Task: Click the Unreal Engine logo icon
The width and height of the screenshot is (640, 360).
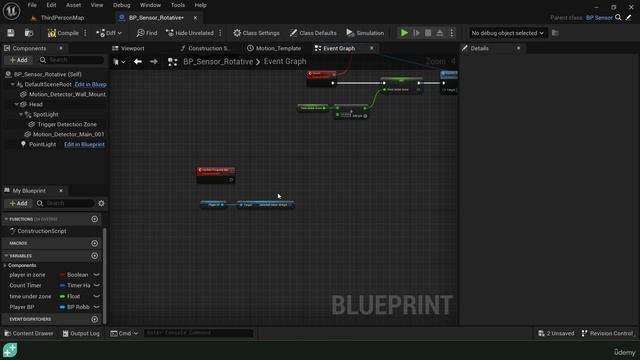Action: click(x=11, y=11)
